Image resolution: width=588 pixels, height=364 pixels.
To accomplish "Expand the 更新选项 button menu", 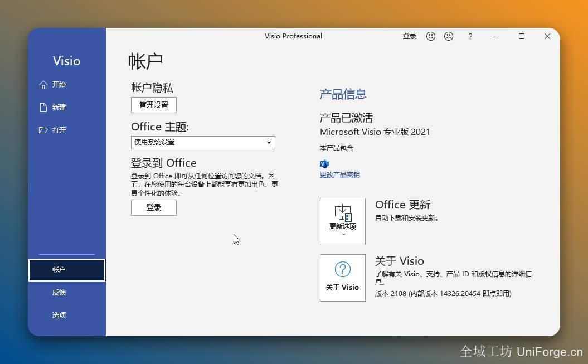I will click(x=343, y=221).
